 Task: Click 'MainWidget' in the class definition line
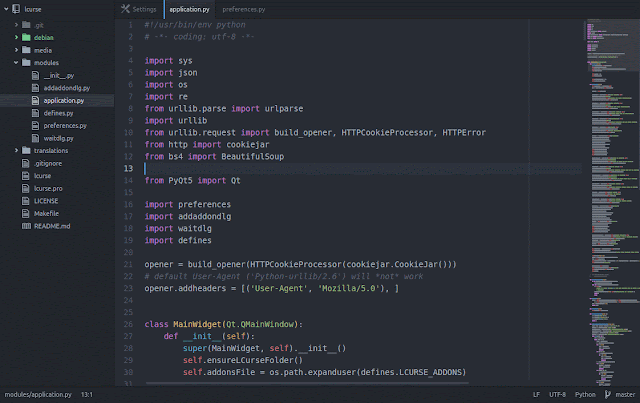(x=197, y=324)
